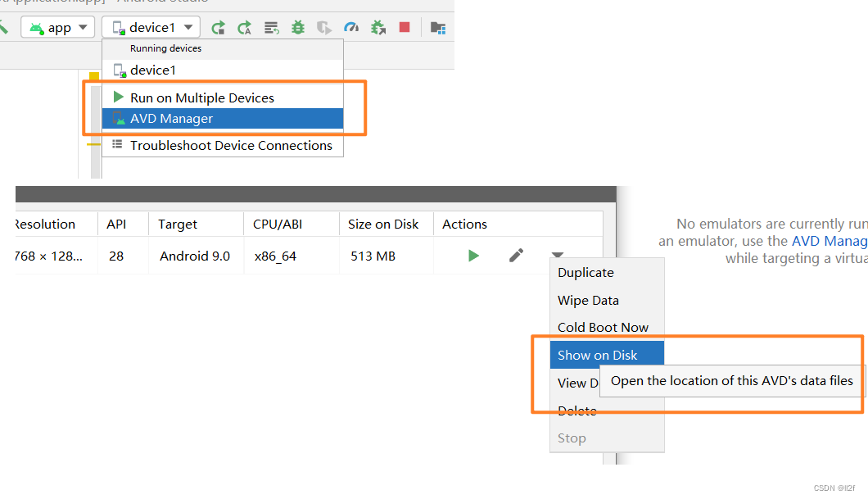Click the Android 9.0 target cell
Image resolution: width=868 pixels, height=499 pixels.
pos(194,256)
